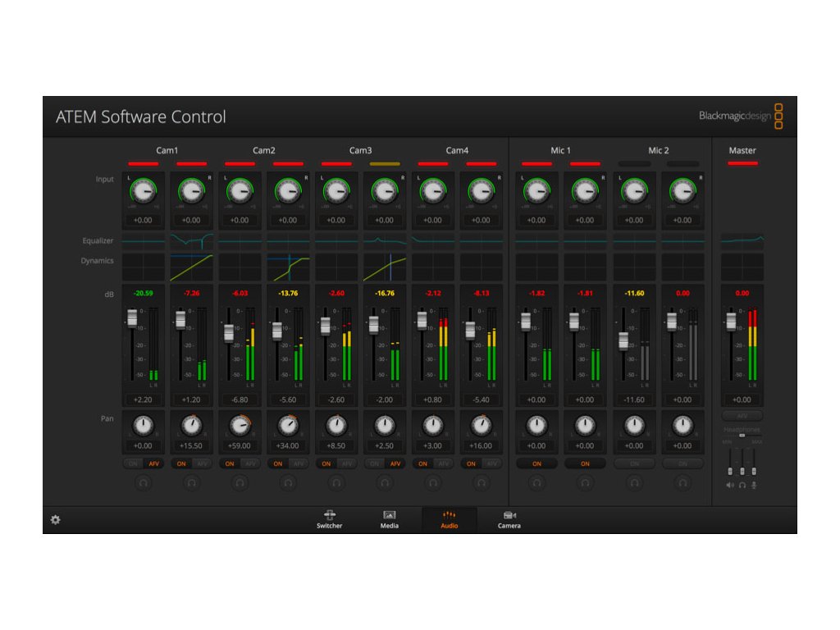The height and width of the screenshot is (630, 840).
Task: Click the +2.20 fader value field
Action: [143, 399]
